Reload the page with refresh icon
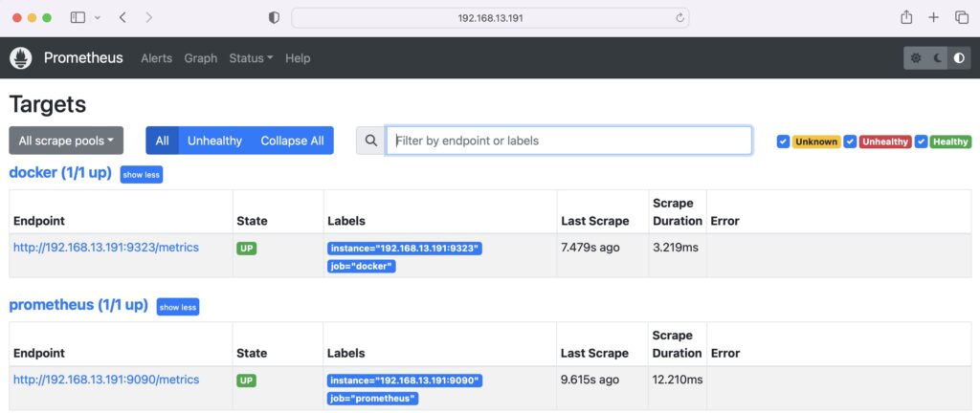Image resolution: width=980 pixels, height=413 pixels. point(680,18)
